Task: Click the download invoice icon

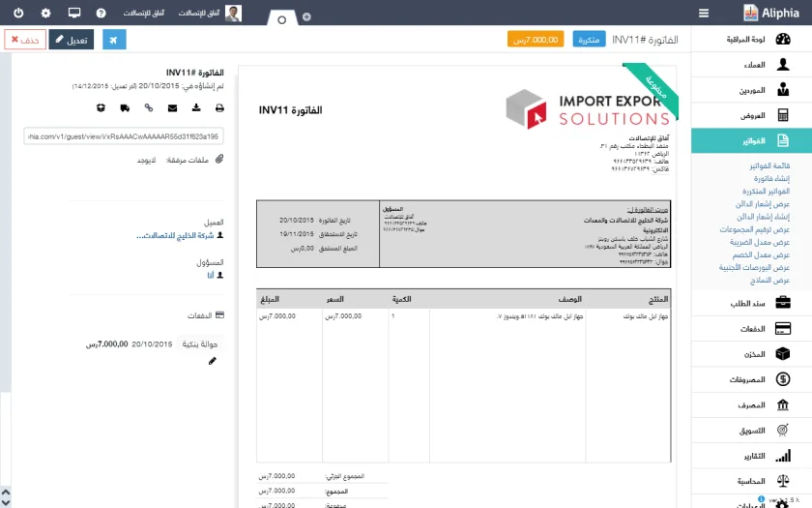Action: click(x=195, y=107)
